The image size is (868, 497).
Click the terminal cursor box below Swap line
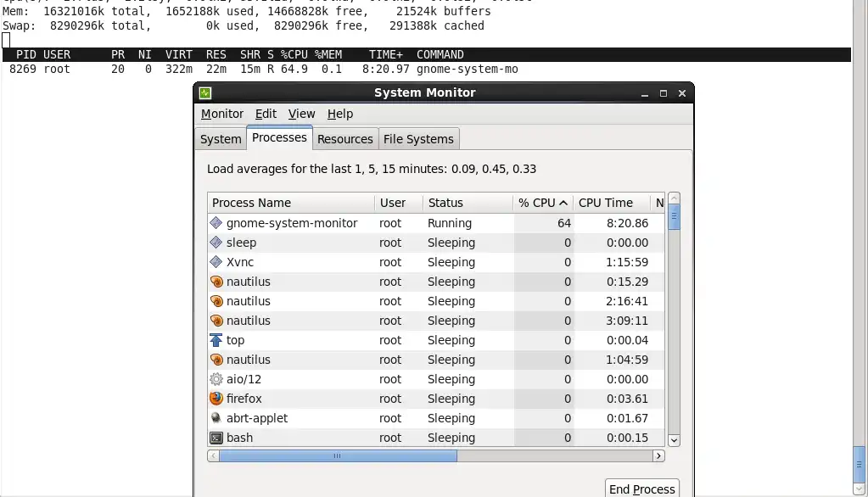(6, 40)
